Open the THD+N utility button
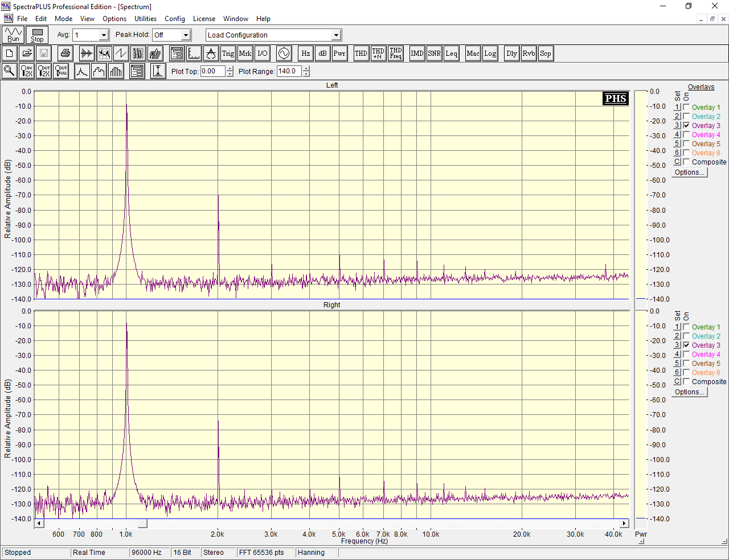The height and width of the screenshot is (560, 729). (378, 53)
